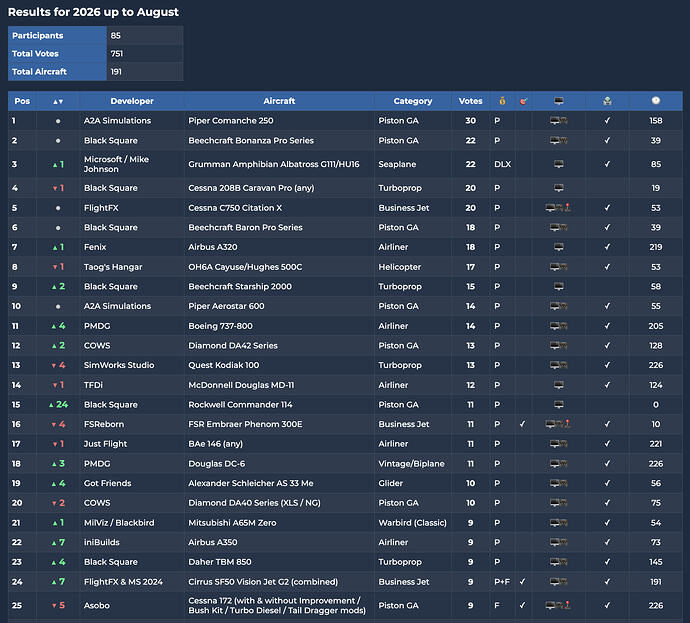Viewport: 690px width, 623px height.
Task: Click platform icons in iniBuilds Airbus A350 row
Action: point(558,542)
